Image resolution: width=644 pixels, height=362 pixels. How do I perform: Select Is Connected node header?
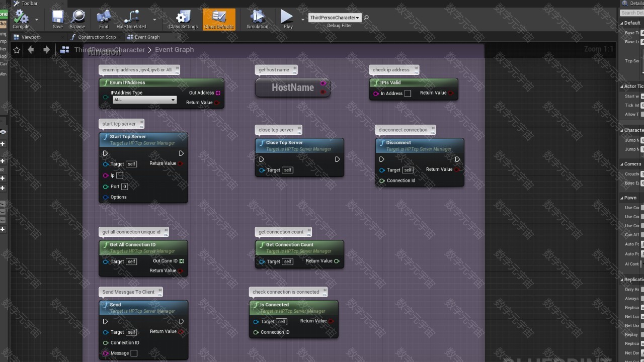point(294,307)
